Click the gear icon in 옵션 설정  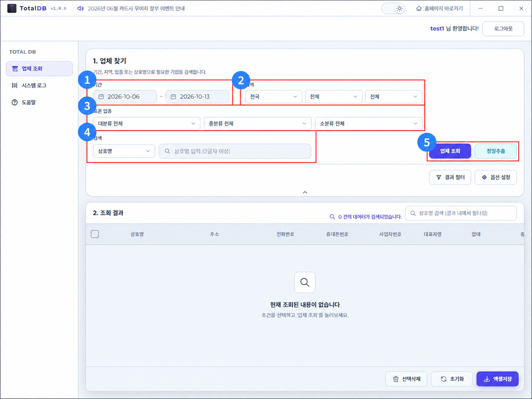click(x=484, y=177)
